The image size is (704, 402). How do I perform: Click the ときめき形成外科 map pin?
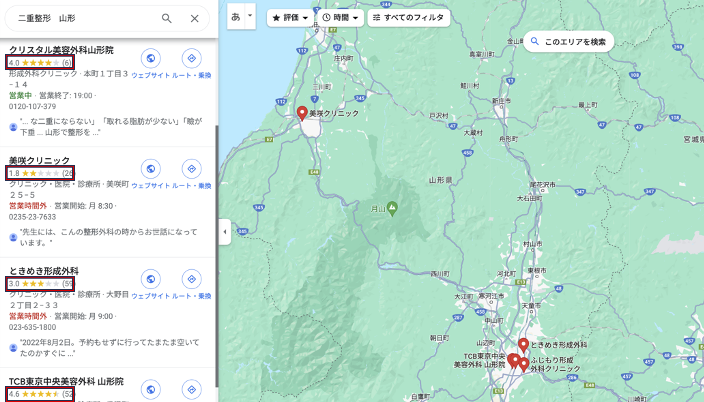[523, 345]
